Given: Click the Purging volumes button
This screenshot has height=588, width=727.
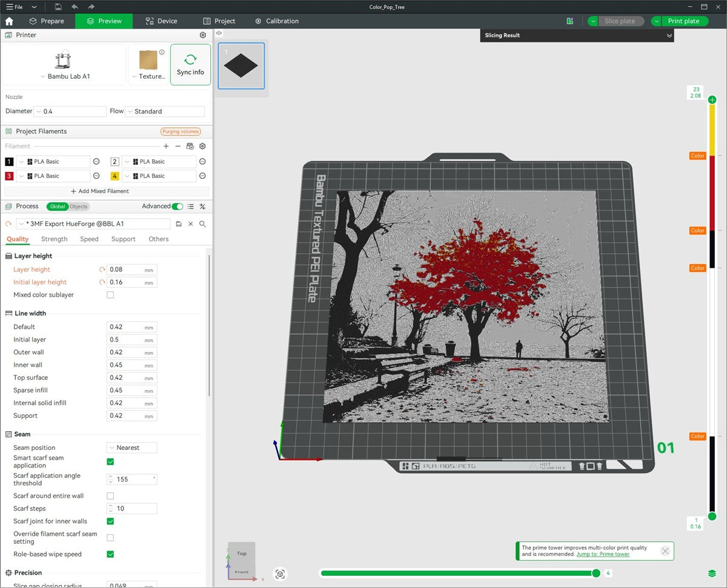Looking at the screenshot, I should pos(181,131).
